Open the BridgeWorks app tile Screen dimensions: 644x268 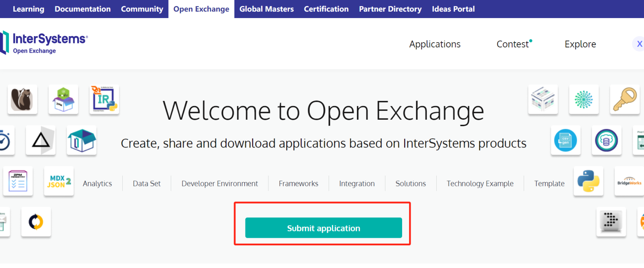629,181
